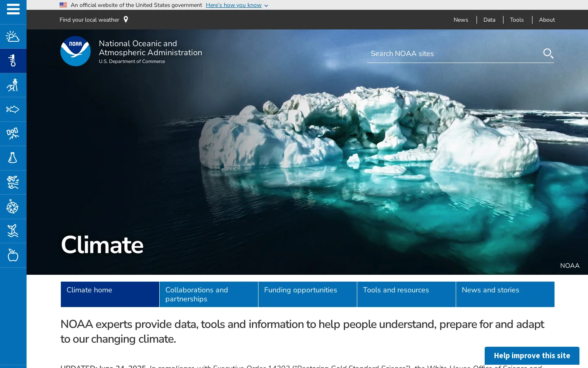This screenshot has width=588, height=368.
Task: Open the Education apple sidebar icon
Action: pos(13,256)
